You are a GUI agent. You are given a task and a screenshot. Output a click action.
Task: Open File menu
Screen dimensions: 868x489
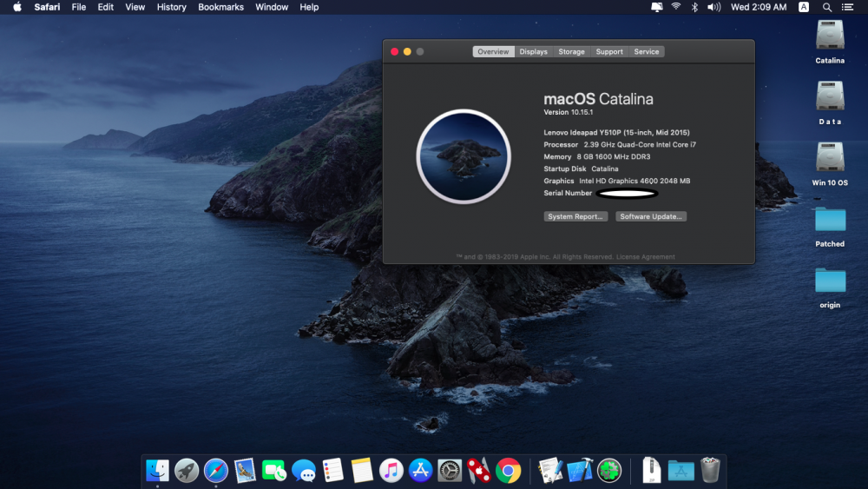tap(79, 7)
